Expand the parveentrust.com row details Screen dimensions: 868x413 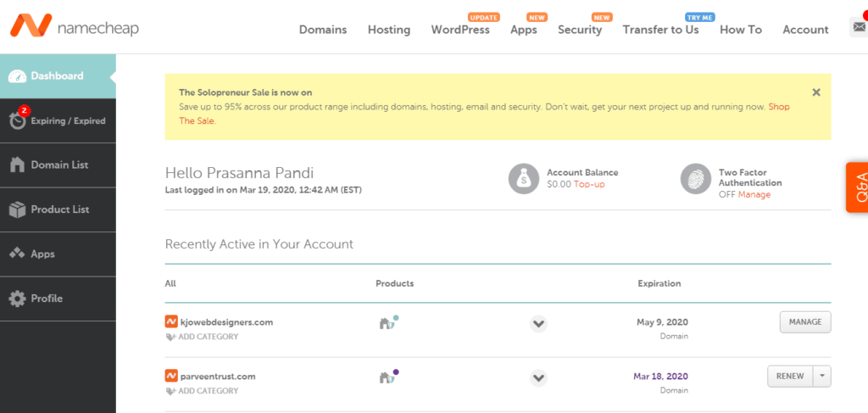pyautogui.click(x=538, y=378)
